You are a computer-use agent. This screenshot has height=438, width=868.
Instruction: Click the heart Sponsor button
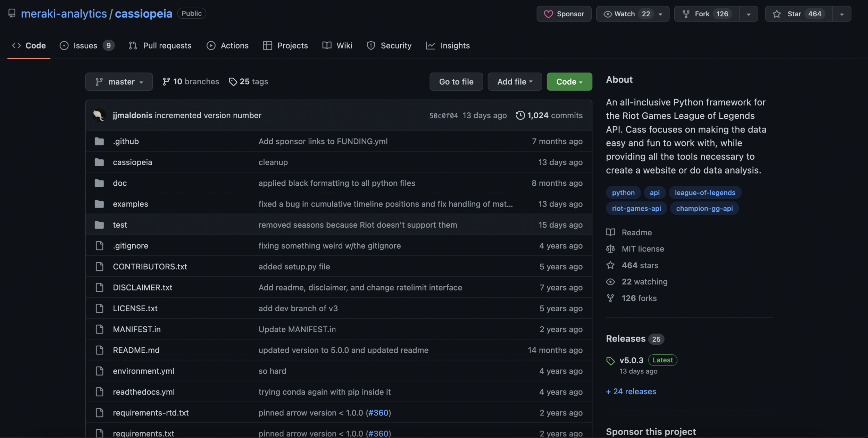click(564, 14)
